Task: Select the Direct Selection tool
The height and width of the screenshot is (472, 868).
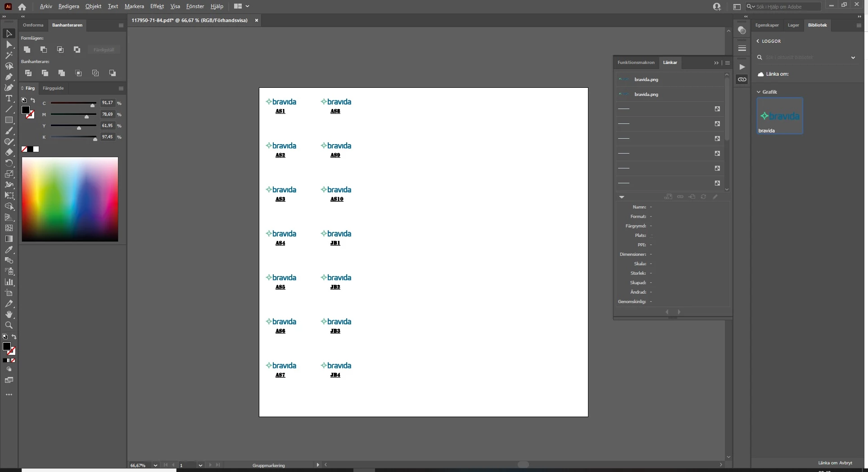Action: click(9, 45)
